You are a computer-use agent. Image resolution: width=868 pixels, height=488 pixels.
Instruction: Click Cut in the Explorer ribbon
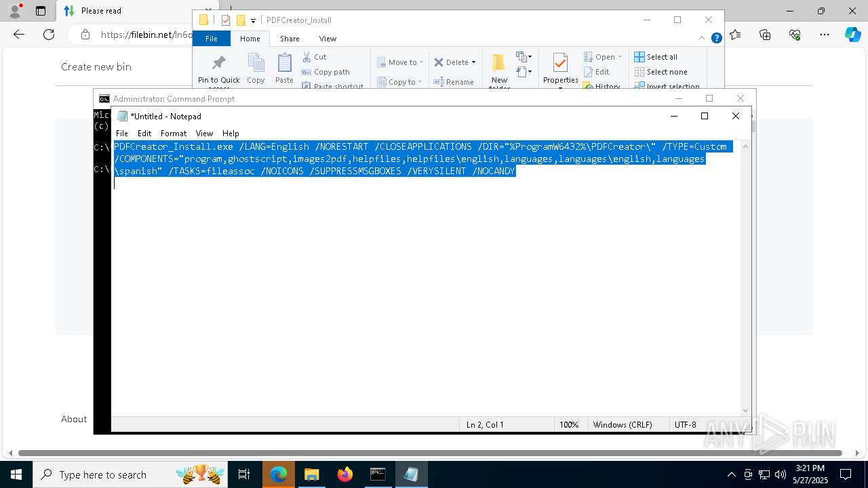(x=314, y=57)
